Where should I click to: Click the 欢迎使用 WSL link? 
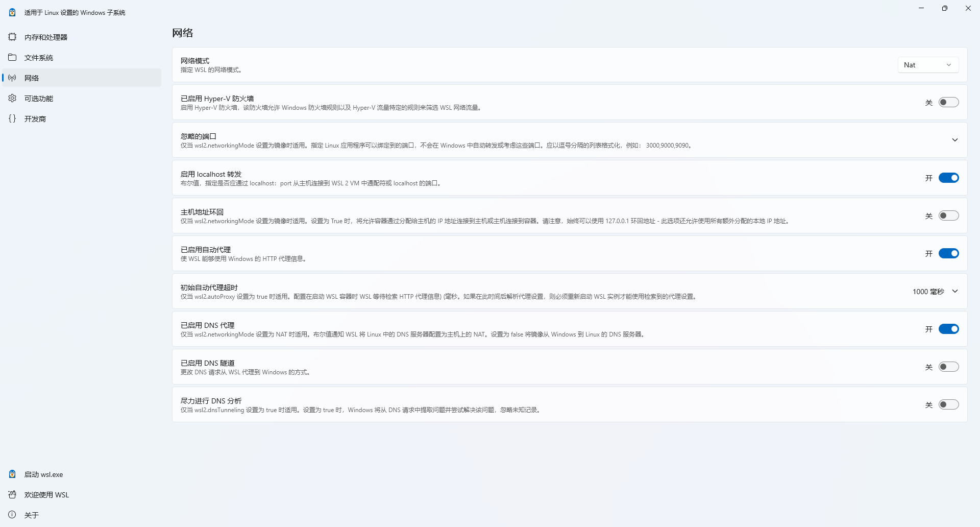tap(46, 494)
